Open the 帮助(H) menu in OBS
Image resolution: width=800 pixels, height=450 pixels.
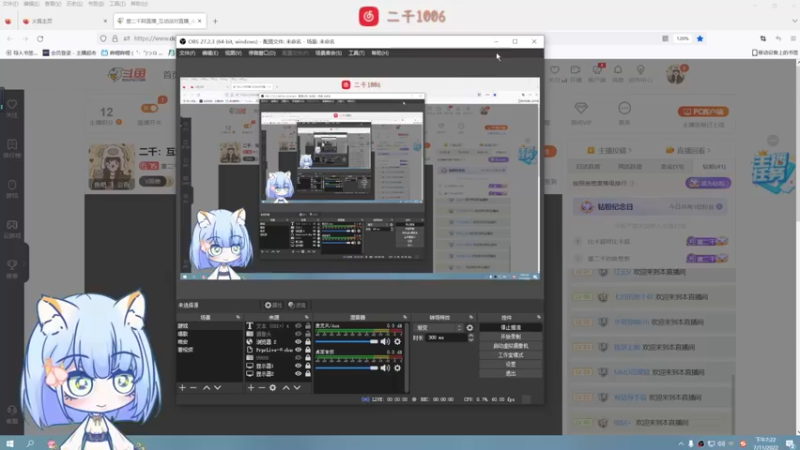point(380,53)
